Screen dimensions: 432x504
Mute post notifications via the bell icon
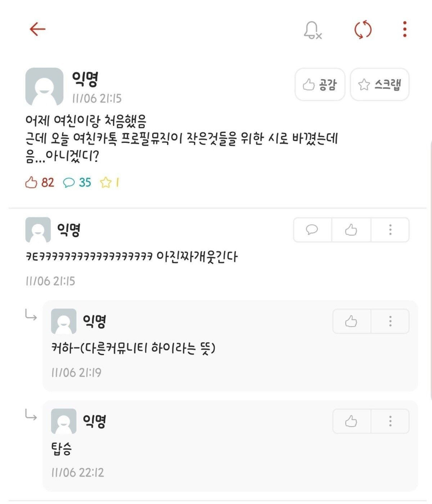[x=312, y=29]
